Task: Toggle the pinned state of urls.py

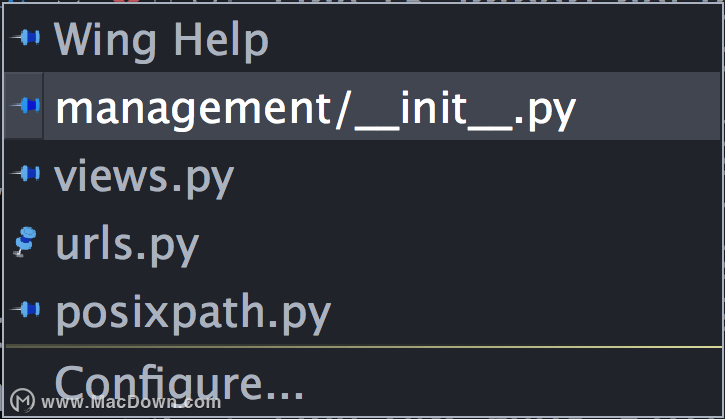Action: (25, 241)
